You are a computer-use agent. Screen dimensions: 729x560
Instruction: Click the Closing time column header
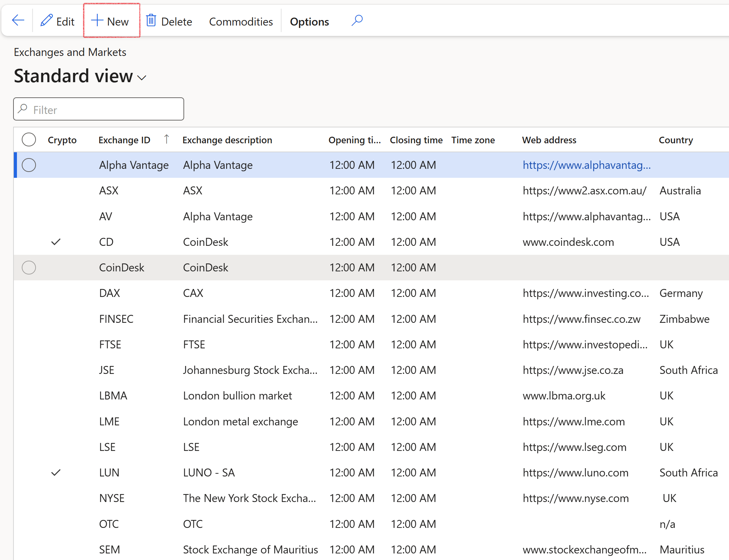416,140
